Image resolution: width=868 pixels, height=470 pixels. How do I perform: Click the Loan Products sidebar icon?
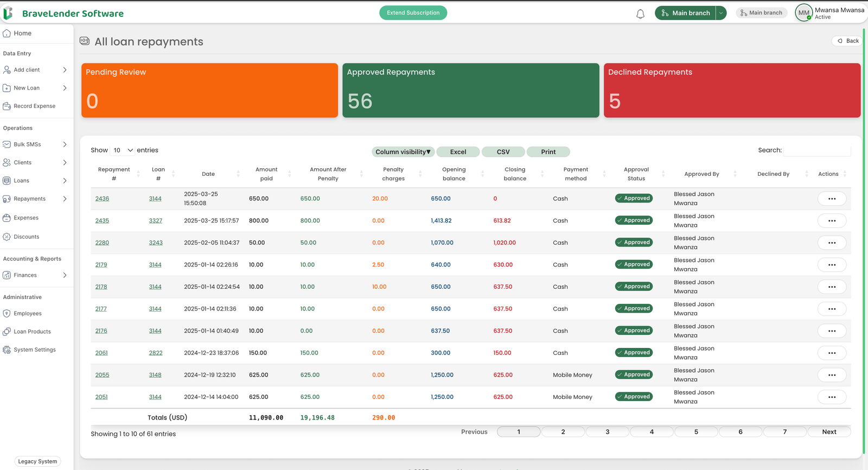pos(7,332)
